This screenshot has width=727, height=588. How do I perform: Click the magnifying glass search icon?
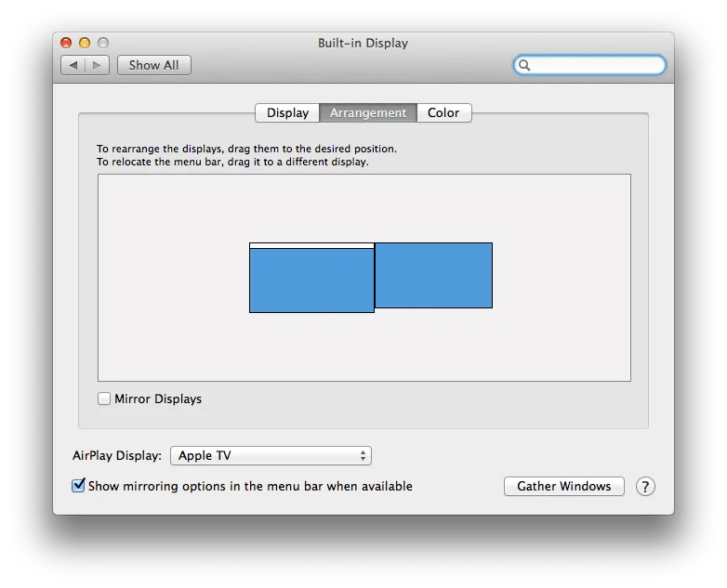click(x=525, y=65)
